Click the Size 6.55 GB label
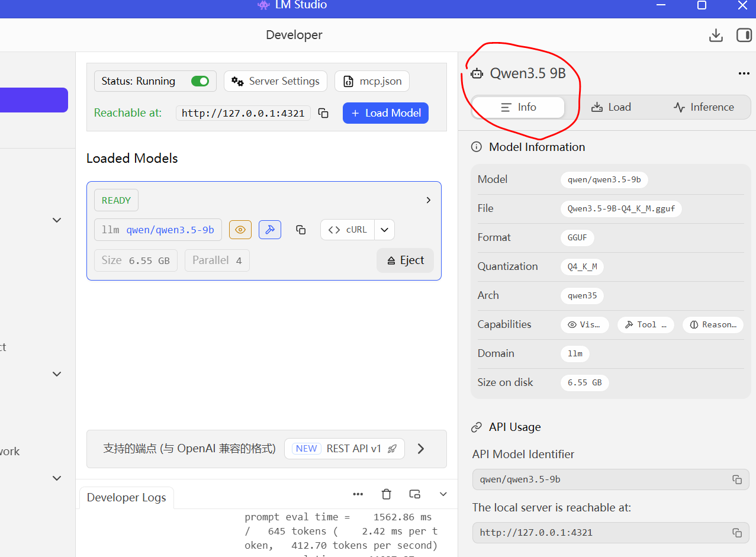 click(136, 260)
